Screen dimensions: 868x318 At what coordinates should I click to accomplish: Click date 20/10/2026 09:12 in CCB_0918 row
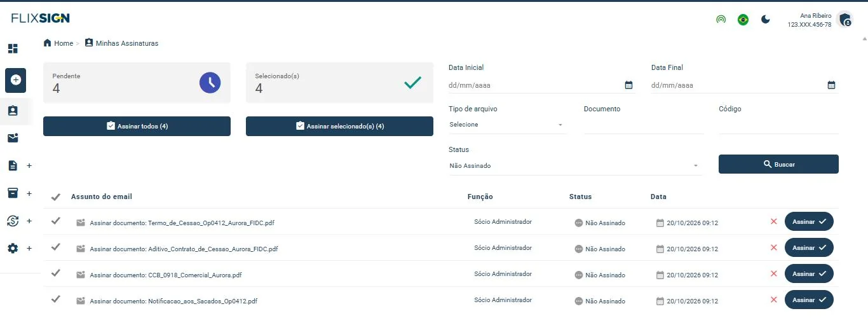[x=692, y=275]
